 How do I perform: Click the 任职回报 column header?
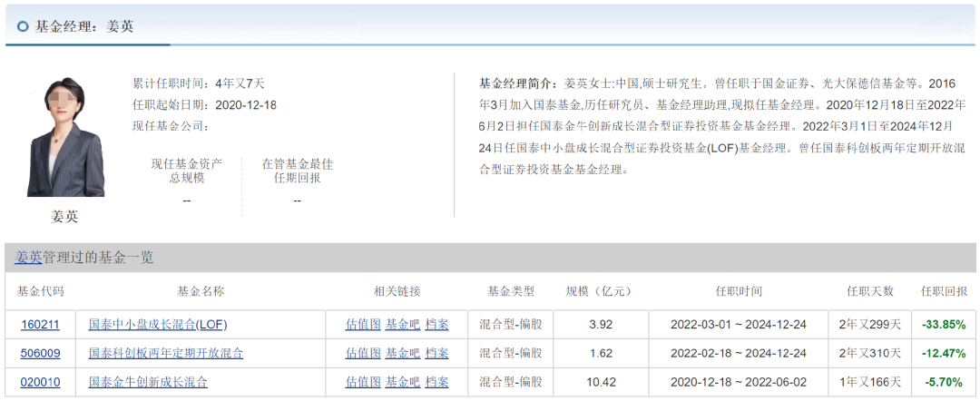944,292
